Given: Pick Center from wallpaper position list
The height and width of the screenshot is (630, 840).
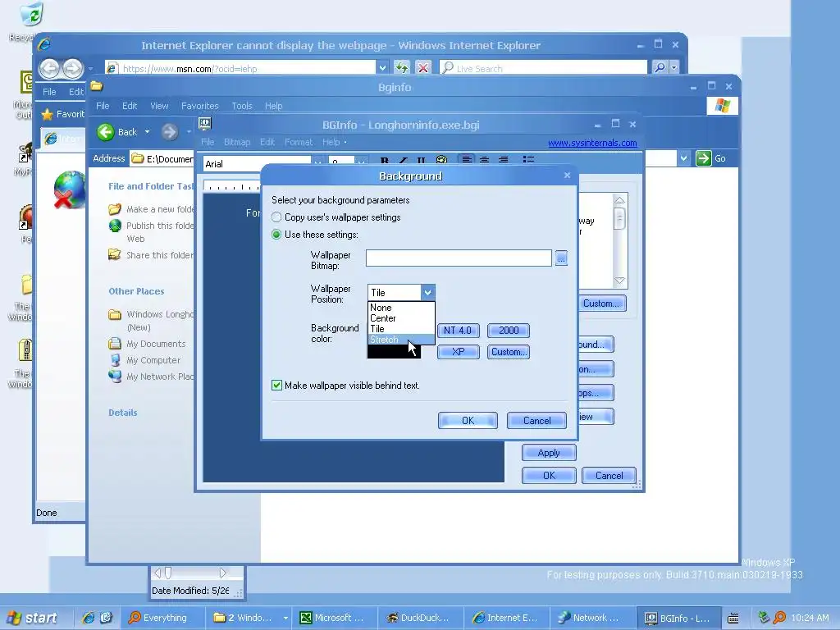Looking at the screenshot, I should (x=400, y=318).
